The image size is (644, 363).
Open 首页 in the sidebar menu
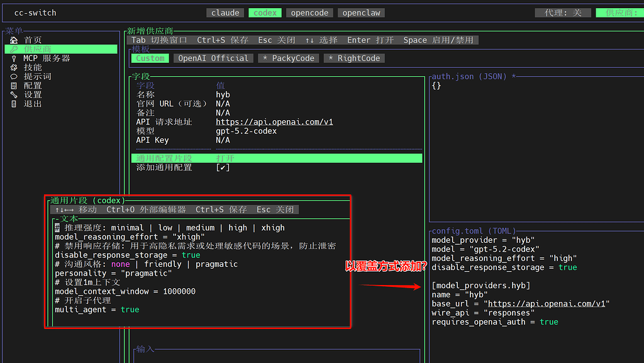coord(33,40)
